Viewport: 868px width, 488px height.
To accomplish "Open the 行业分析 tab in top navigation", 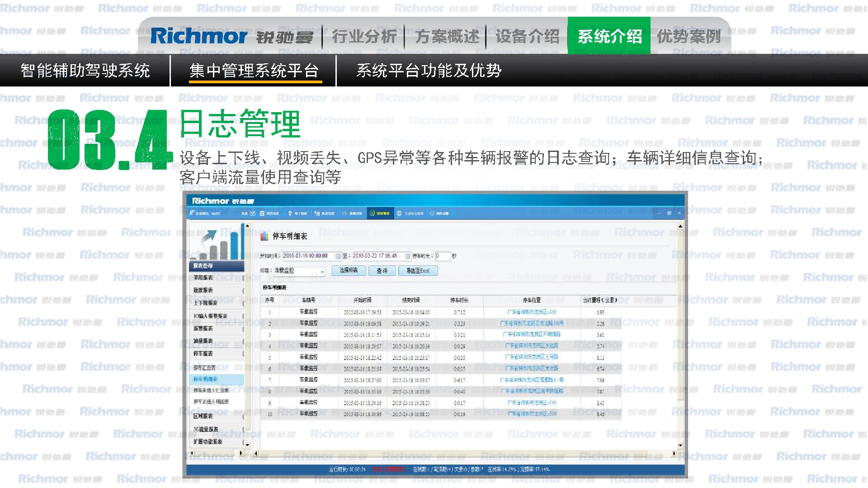I will (364, 36).
